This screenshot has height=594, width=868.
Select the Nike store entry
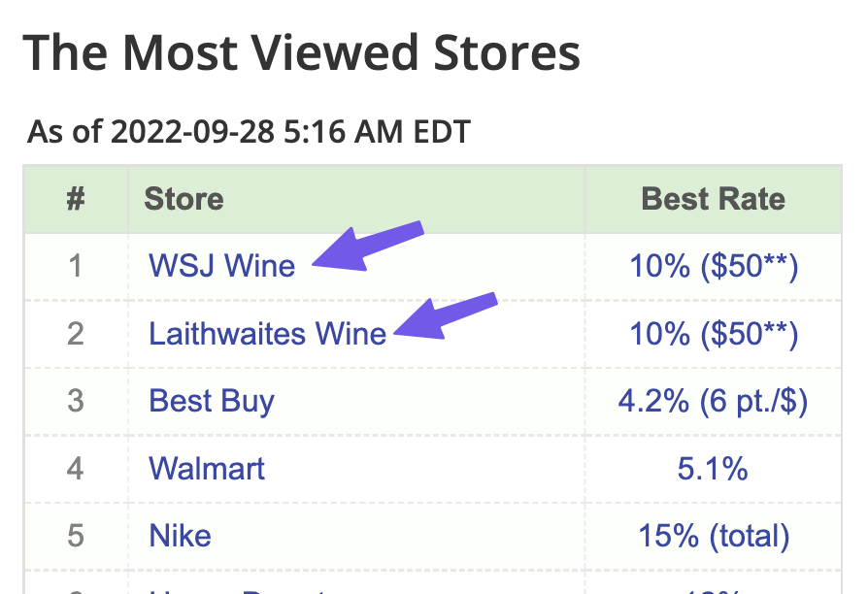[179, 535]
